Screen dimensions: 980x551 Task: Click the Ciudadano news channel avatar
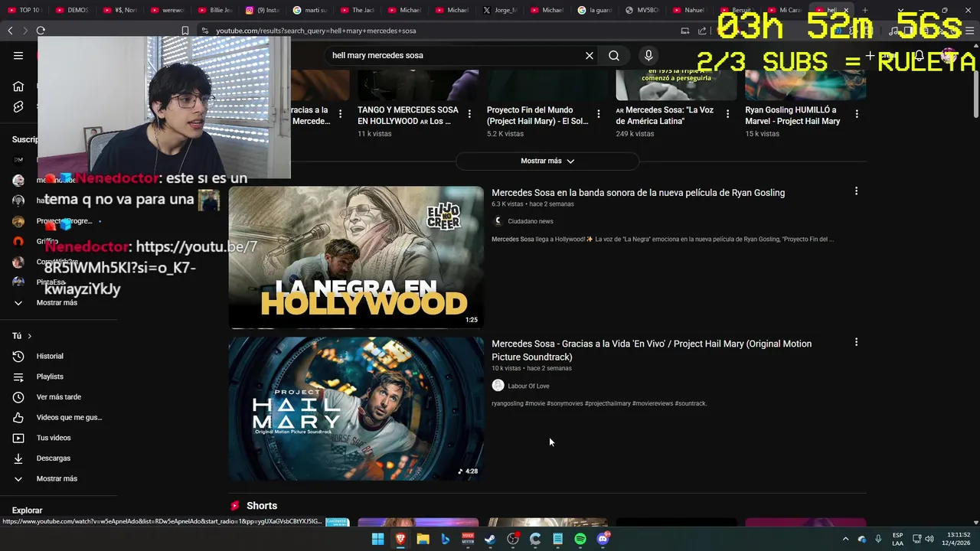tap(498, 221)
